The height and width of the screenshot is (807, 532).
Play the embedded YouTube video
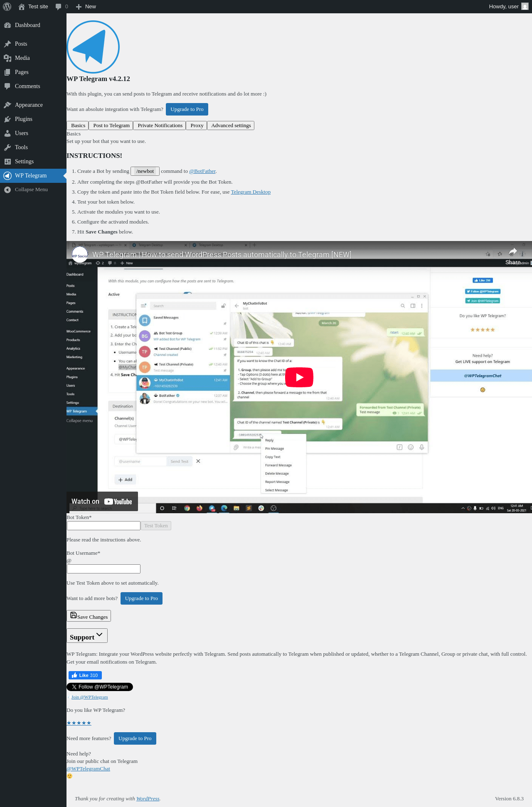click(299, 377)
